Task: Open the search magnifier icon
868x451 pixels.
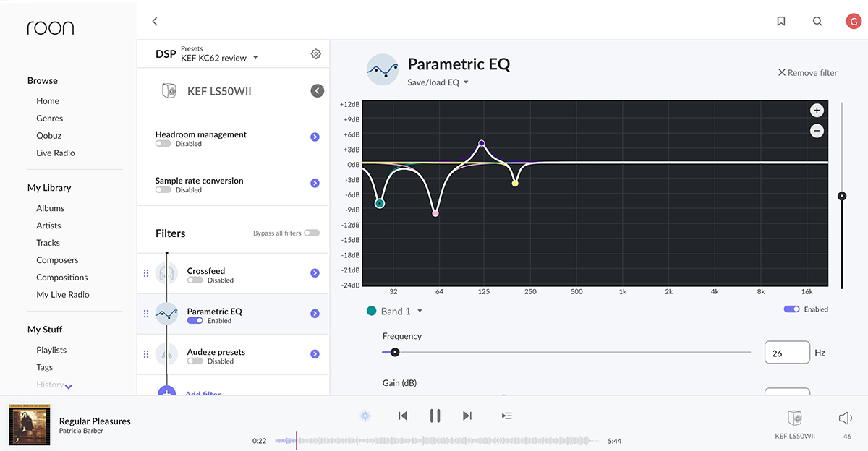Action: pyautogui.click(x=817, y=22)
